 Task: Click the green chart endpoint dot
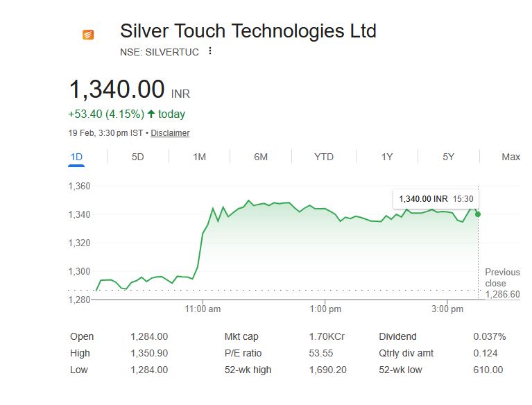(478, 214)
